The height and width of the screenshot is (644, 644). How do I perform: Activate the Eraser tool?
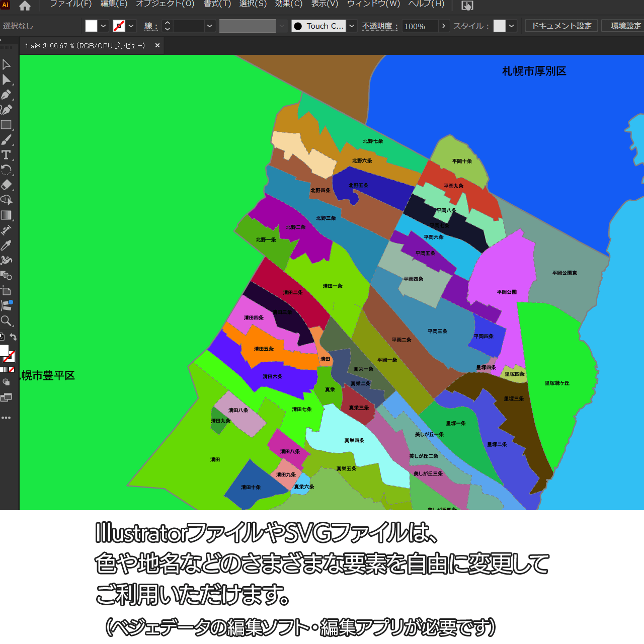(7, 185)
